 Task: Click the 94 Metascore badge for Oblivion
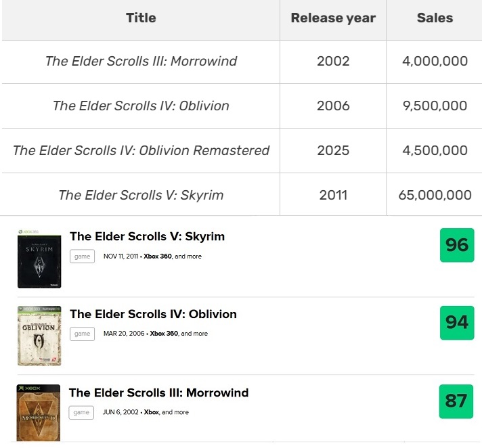point(457,323)
